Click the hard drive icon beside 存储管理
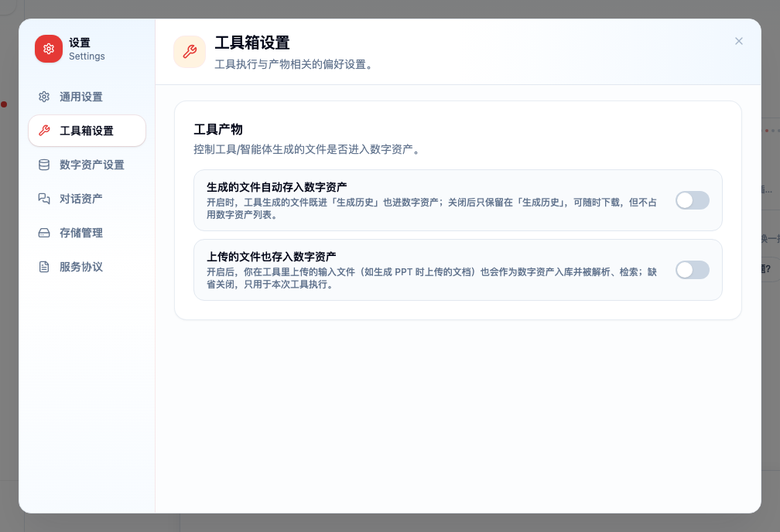Screen dimensions: 780x532 click(44, 233)
